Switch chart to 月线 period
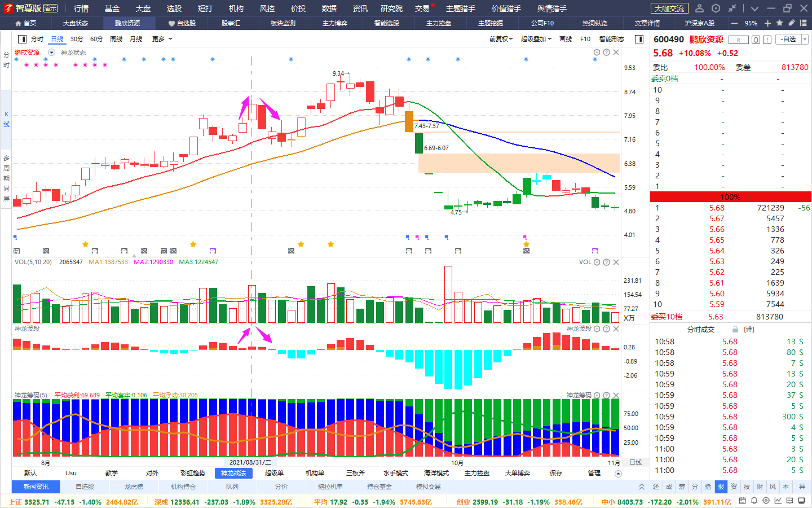The height and width of the screenshot is (508, 812). (136, 39)
